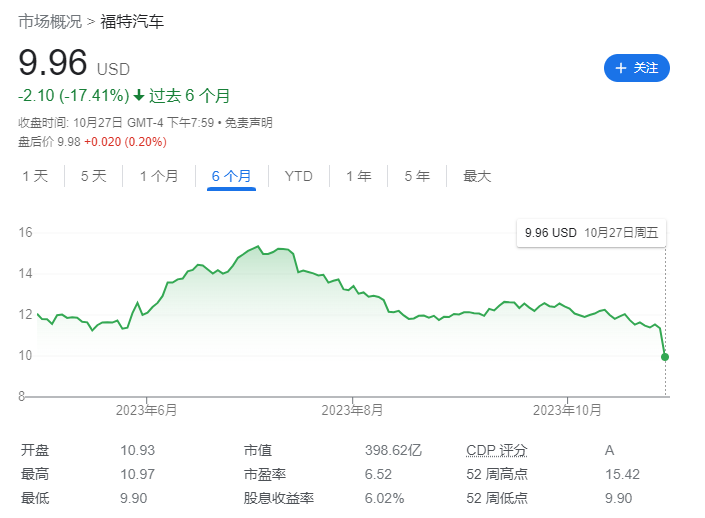
Task: Select the 最低 value 9.90
Action: click(x=134, y=498)
